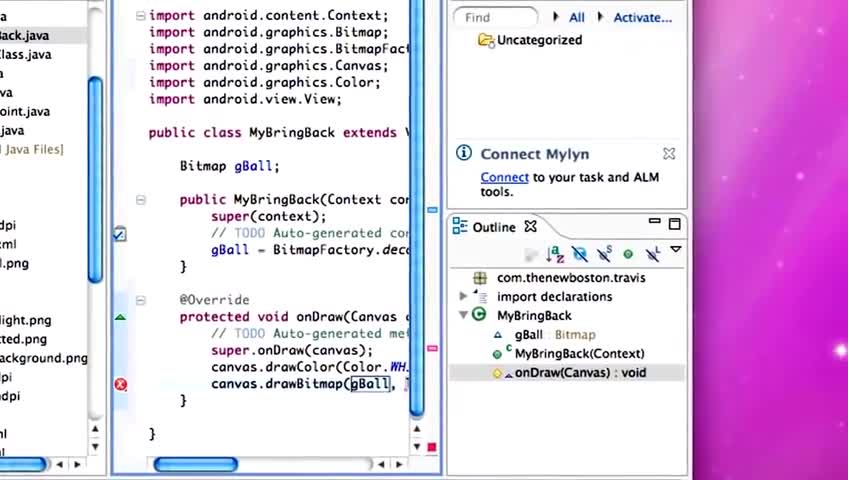848x480 pixels.
Task: Click the gBall variable in drawBitmap line
Action: coord(370,384)
